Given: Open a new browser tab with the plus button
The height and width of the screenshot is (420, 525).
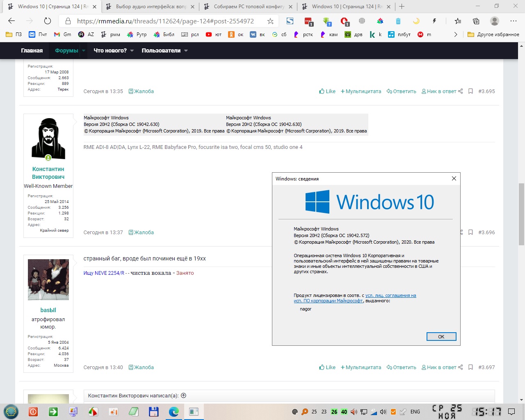Looking at the screenshot, I should [x=402, y=7].
